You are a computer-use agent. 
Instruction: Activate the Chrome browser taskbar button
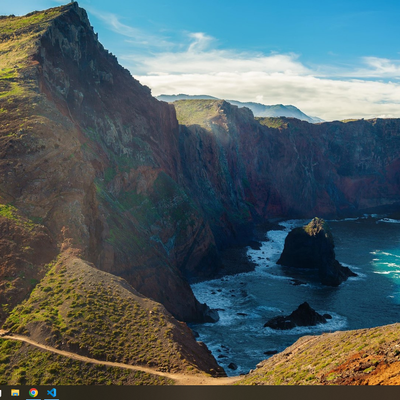(x=33, y=393)
